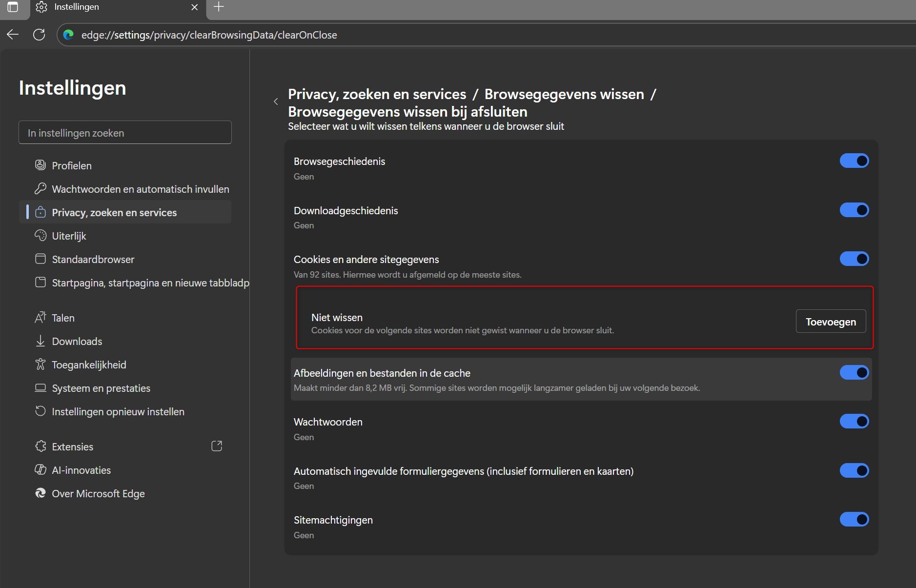Click the key icon for Wachtwoorden
Viewport: 916px width, 588px height.
[x=41, y=188]
